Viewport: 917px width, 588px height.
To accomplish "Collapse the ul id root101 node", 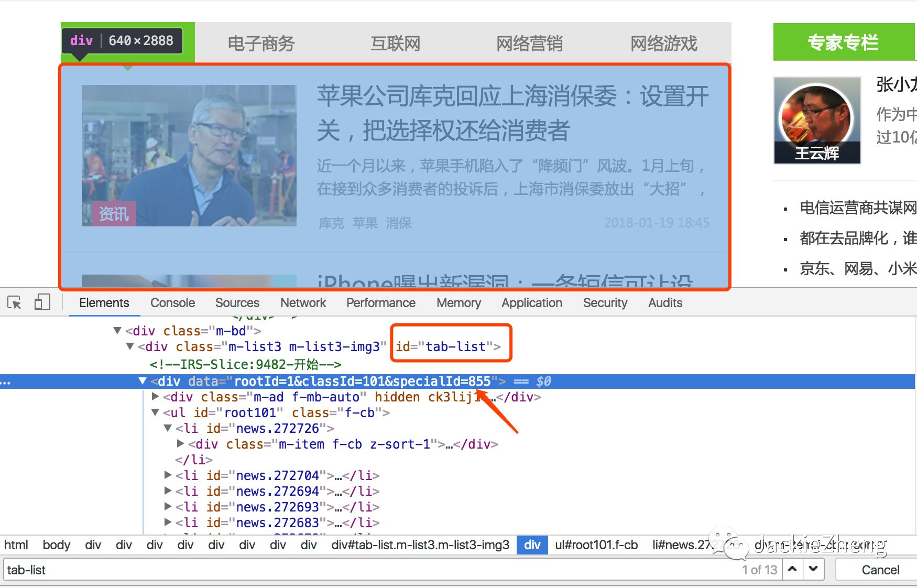I will point(155,412).
